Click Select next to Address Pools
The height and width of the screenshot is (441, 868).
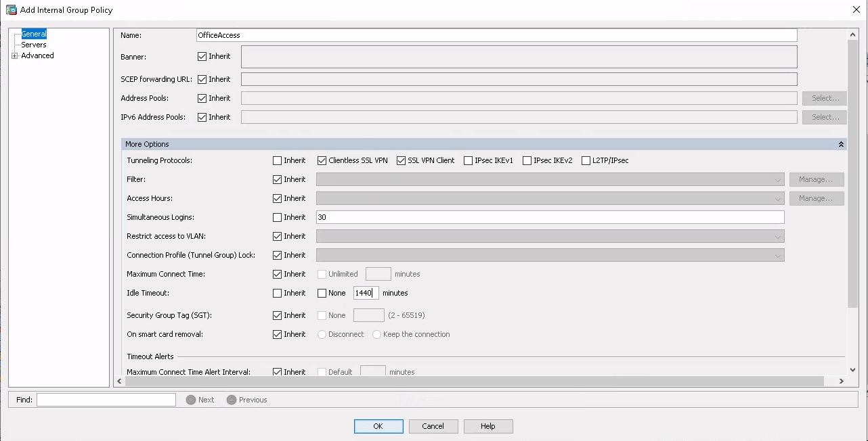coord(823,98)
